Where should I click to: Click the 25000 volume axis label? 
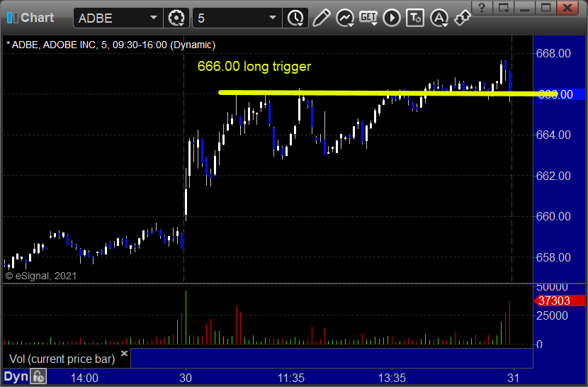552,315
